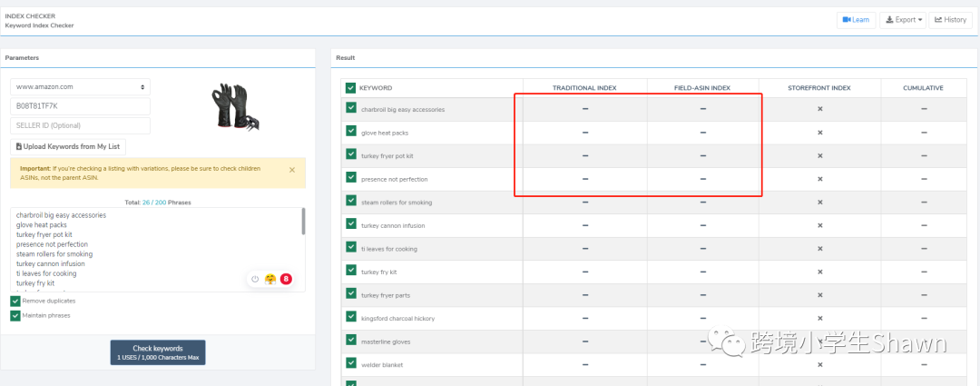The image size is (980, 386).
Task: Click the keyword textarea scrollbar
Action: [303, 223]
